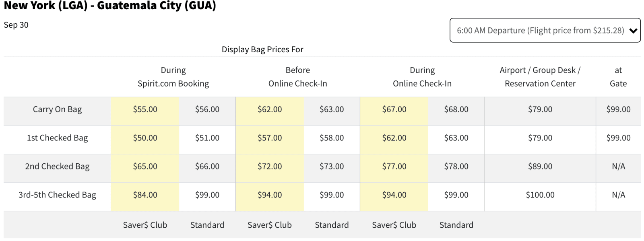
Task: Click the highlighted $55.00 Carry On price
Action: 145,109
